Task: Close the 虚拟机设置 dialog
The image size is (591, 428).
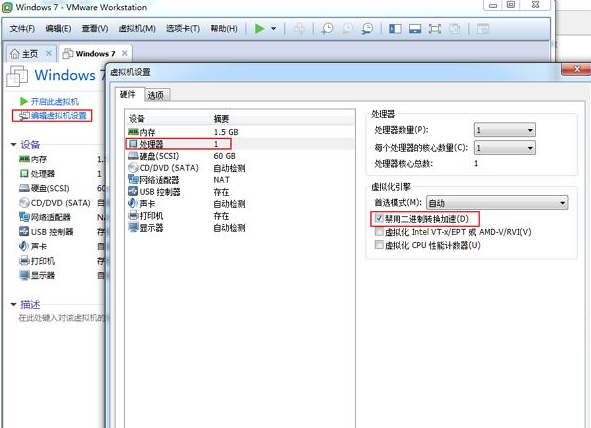Action: click(x=576, y=69)
